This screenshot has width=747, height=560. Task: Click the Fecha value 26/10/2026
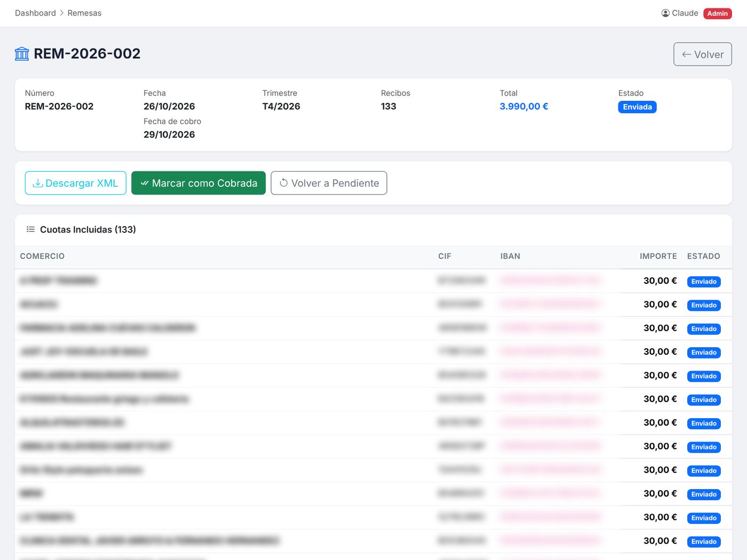[169, 106]
